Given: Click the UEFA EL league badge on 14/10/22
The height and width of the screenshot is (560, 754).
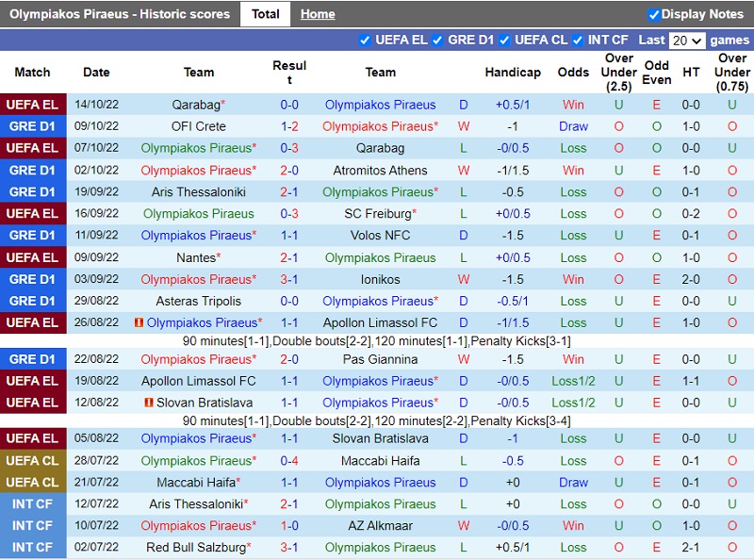Looking at the screenshot, I should click(33, 105).
